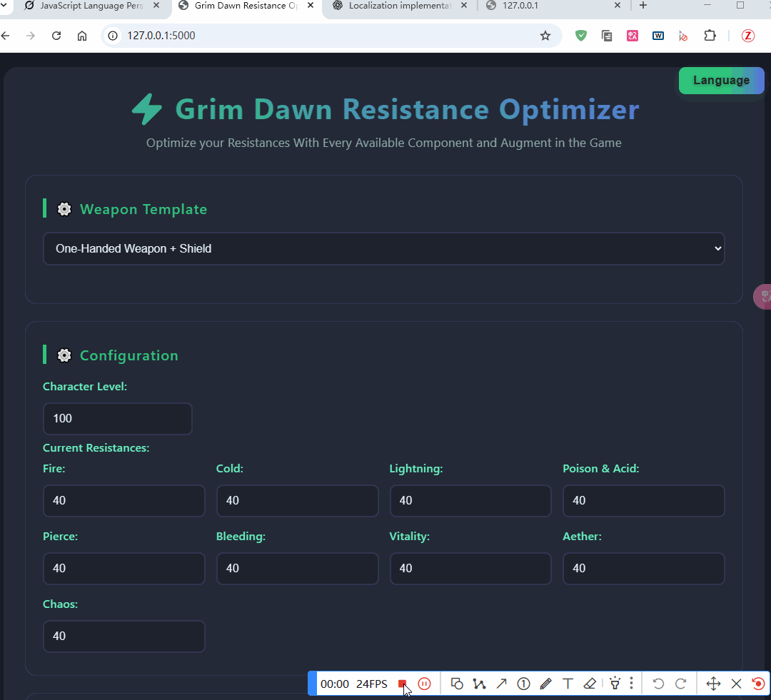Open a new browser tab
The height and width of the screenshot is (700, 771).
[643, 6]
